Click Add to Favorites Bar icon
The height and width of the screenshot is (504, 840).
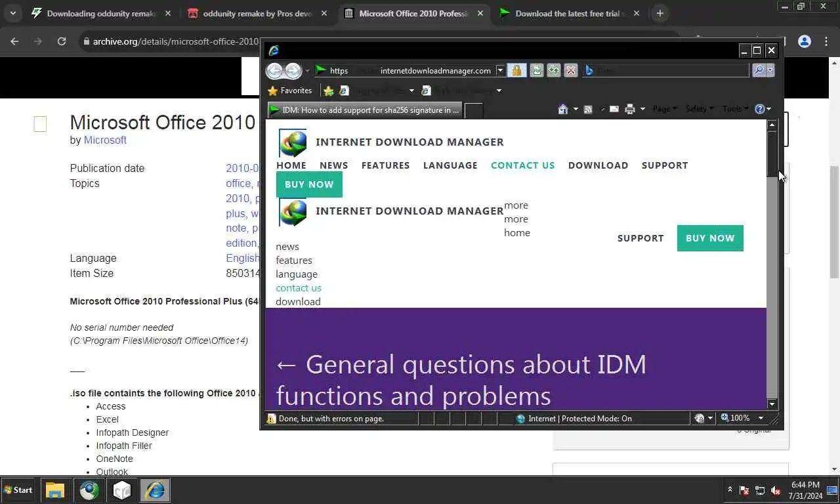pos(329,91)
